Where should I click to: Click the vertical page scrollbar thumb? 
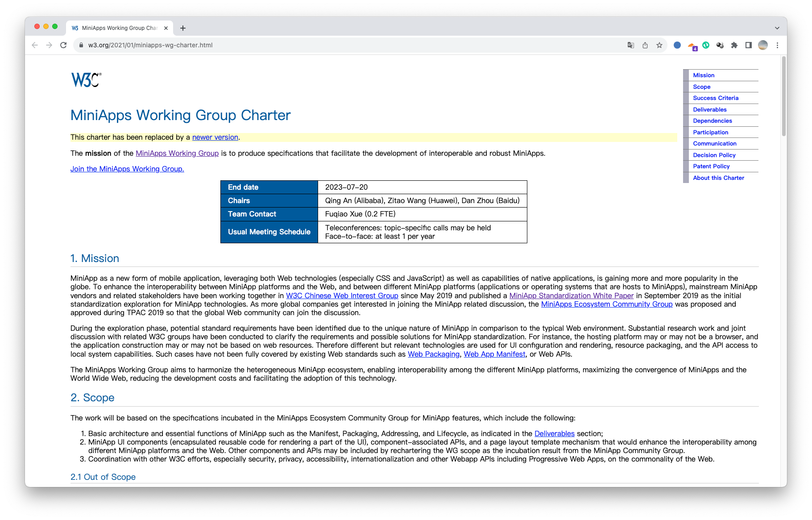click(783, 96)
